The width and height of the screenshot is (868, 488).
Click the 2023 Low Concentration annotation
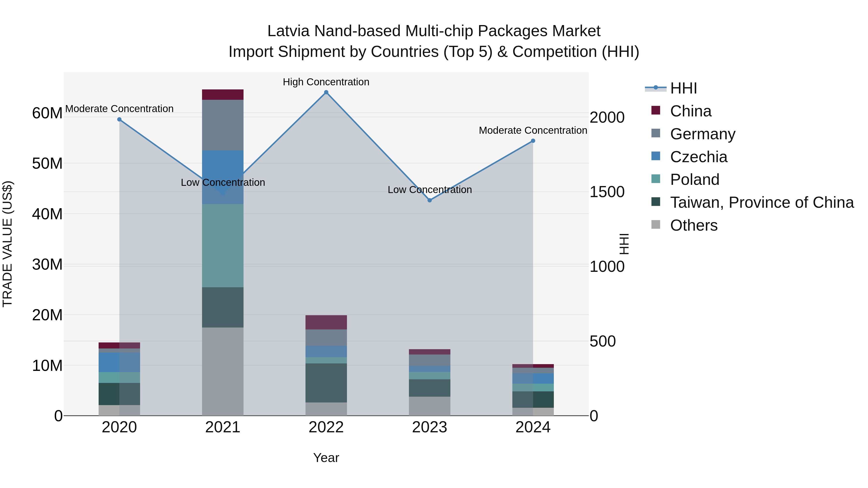tap(430, 190)
